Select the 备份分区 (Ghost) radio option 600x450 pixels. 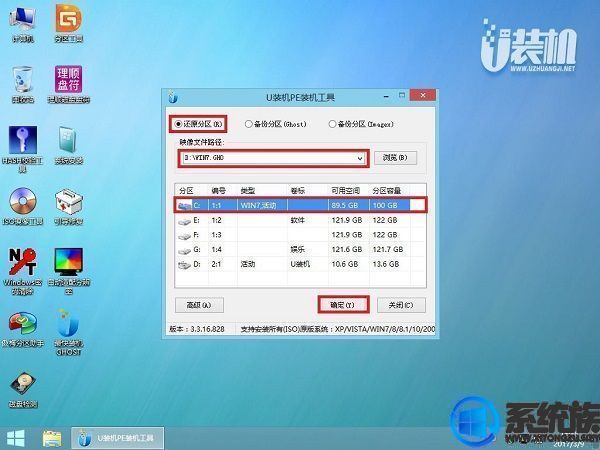coord(276,124)
